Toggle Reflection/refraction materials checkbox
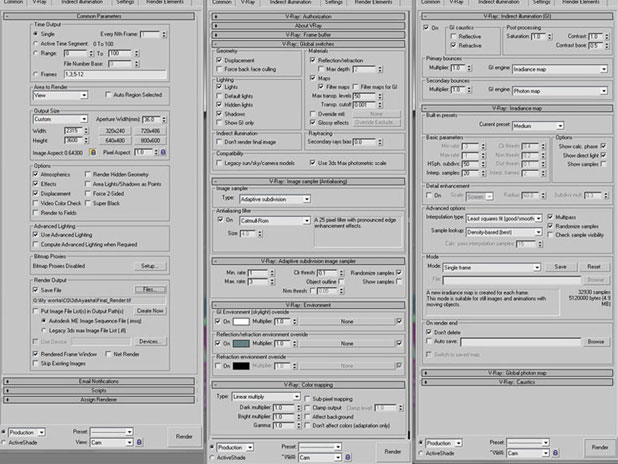618x464 pixels. (313, 60)
